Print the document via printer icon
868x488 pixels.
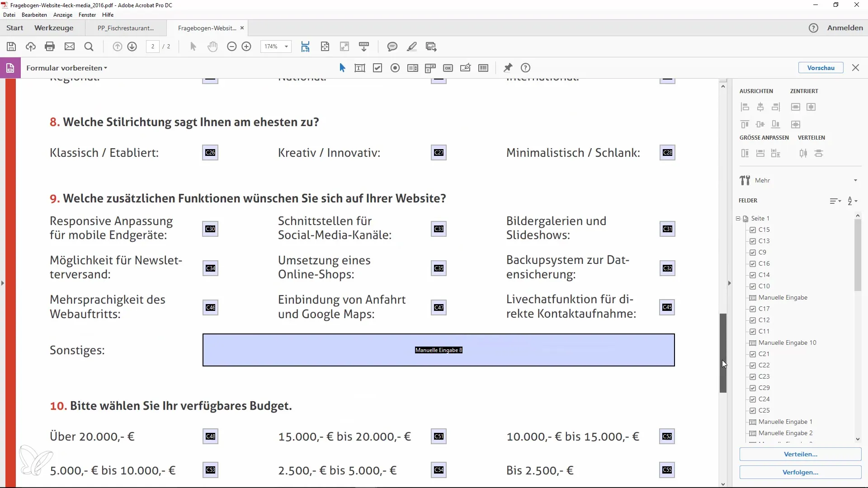pyautogui.click(x=50, y=47)
